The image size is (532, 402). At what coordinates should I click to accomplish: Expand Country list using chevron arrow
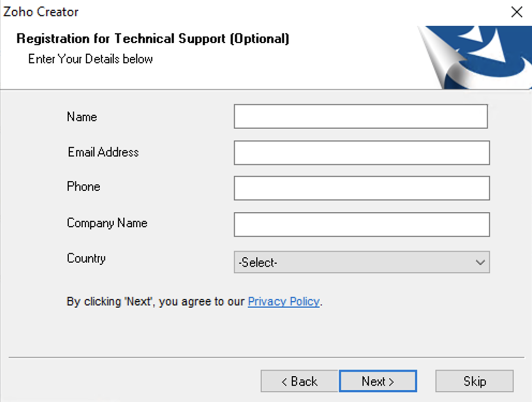pos(480,262)
